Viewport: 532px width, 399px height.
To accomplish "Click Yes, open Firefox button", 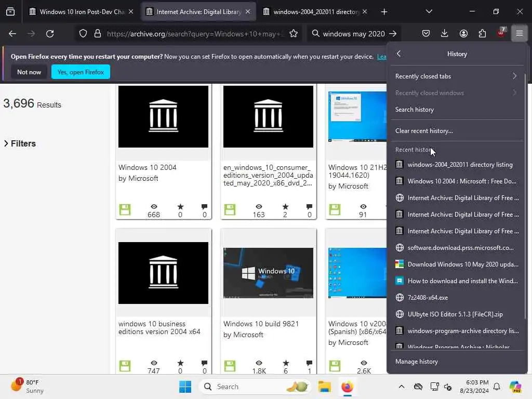I will (81, 72).
